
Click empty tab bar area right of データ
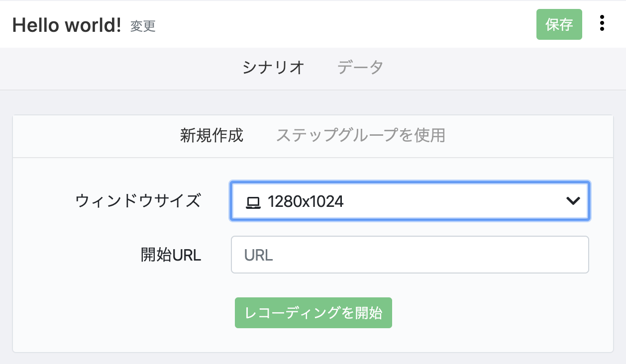[x=498, y=68]
